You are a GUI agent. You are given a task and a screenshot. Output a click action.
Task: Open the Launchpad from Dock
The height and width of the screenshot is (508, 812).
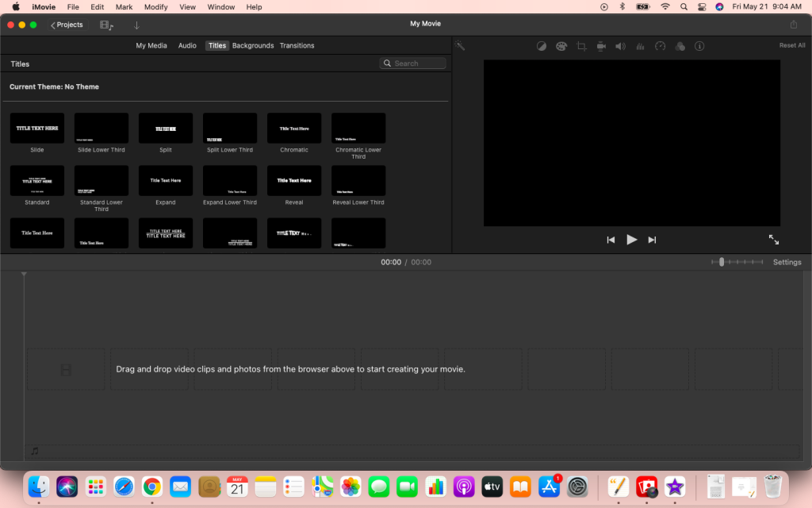(x=96, y=487)
